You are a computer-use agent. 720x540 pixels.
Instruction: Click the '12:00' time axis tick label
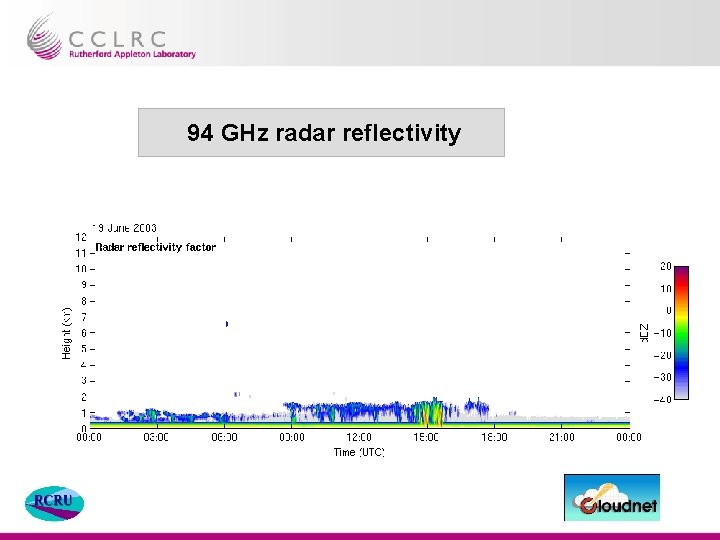coord(359,437)
